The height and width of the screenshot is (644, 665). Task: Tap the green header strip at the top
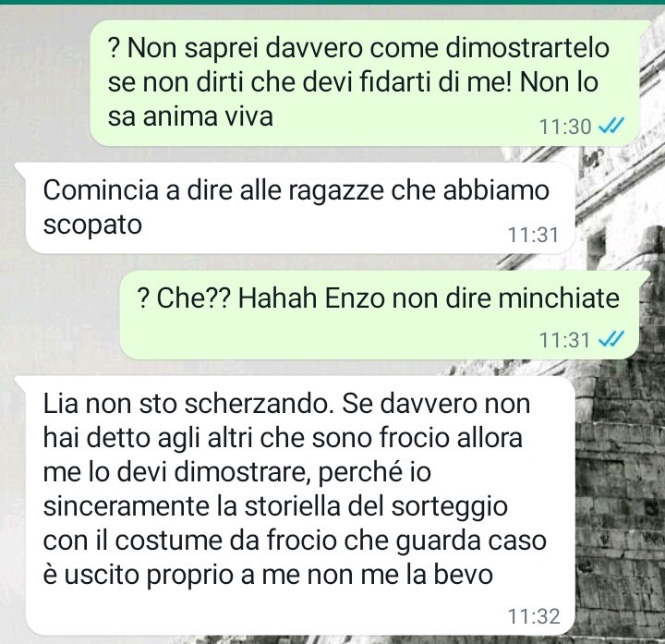coord(332,2)
